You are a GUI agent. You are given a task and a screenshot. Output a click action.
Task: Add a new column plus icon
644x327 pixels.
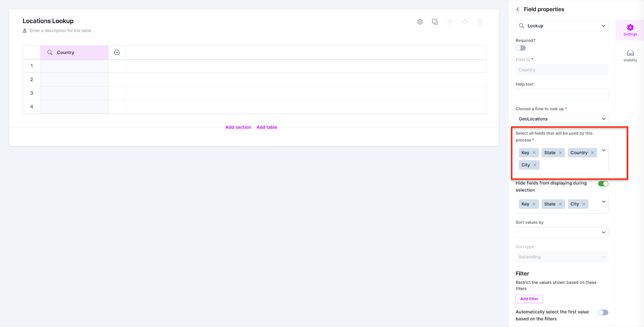point(117,52)
